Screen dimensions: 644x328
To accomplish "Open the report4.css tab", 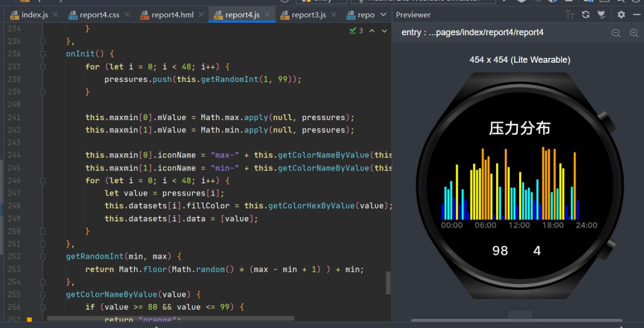I will (99, 15).
